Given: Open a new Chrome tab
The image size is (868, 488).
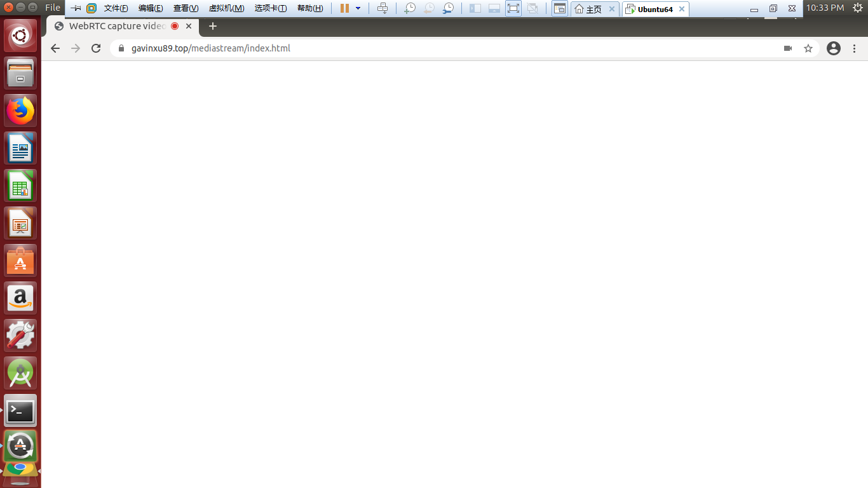Looking at the screenshot, I should point(213,26).
